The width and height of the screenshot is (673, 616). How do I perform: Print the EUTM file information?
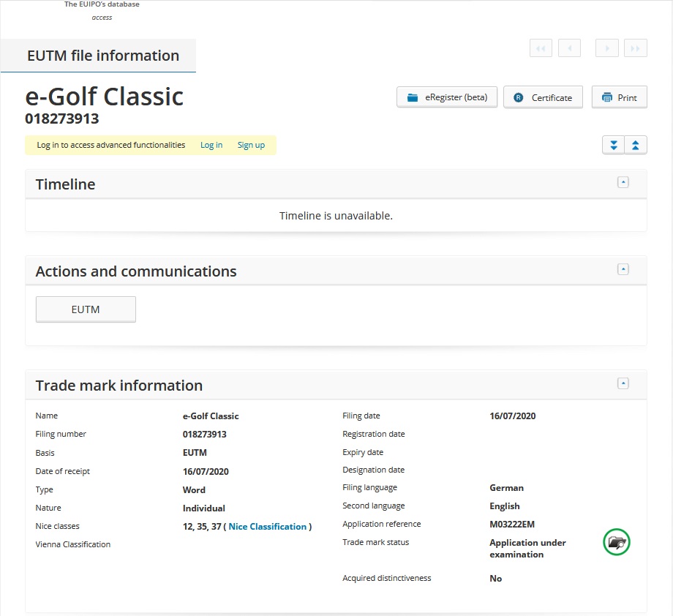[619, 97]
